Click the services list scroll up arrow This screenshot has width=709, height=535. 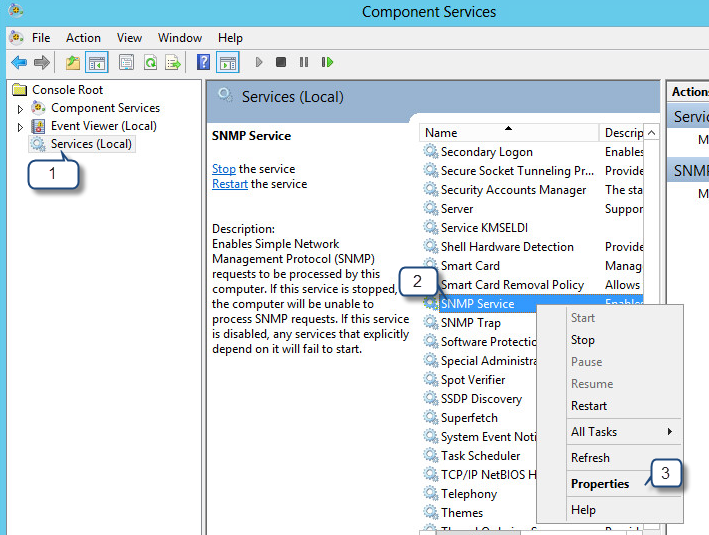tap(651, 133)
